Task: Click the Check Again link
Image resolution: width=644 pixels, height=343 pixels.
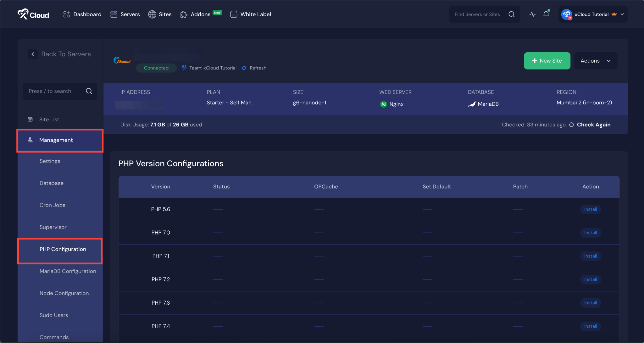Action: click(x=593, y=125)
